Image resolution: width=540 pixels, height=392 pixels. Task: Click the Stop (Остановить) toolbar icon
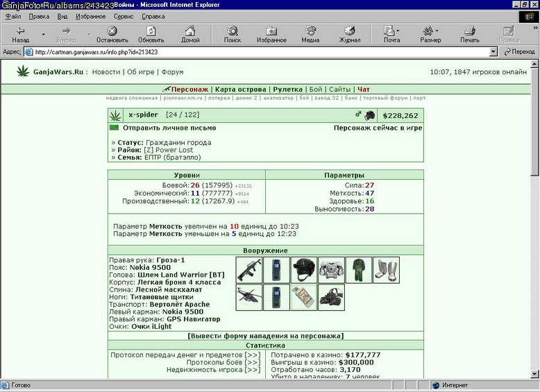click(112, 31)
